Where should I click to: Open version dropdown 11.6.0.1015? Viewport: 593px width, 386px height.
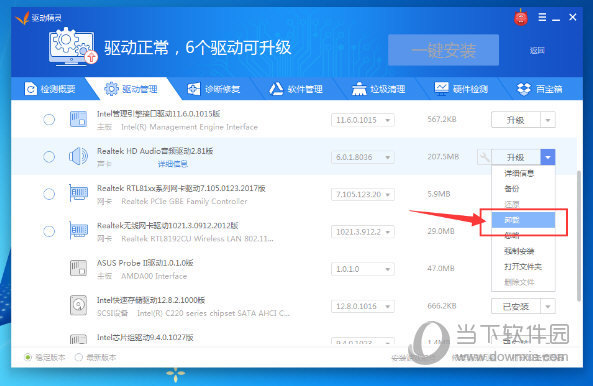pyautogui.click(x=363, y=120)
